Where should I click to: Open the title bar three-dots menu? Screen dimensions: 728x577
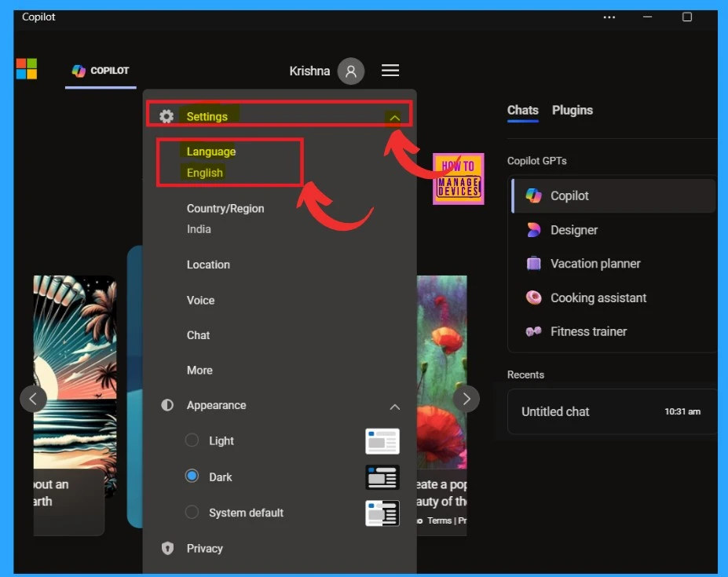tap(609, 17)
